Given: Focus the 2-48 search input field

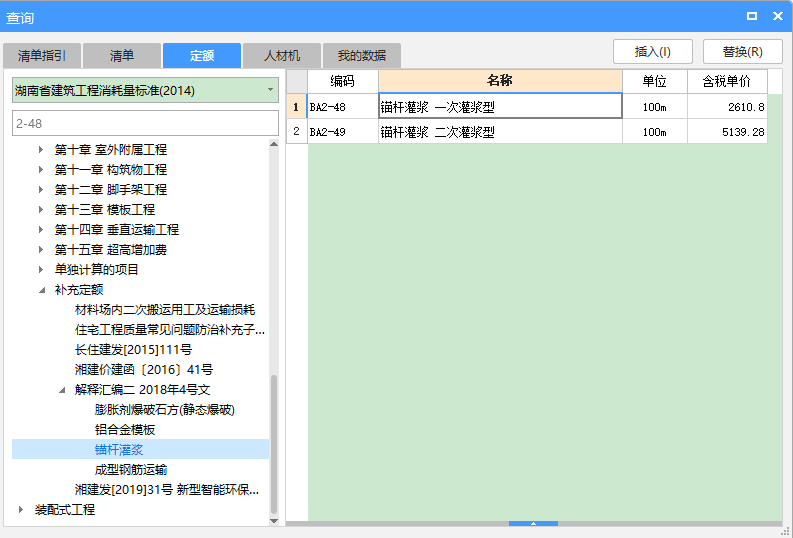Looking at the screenshot, I should pos(145,123).
